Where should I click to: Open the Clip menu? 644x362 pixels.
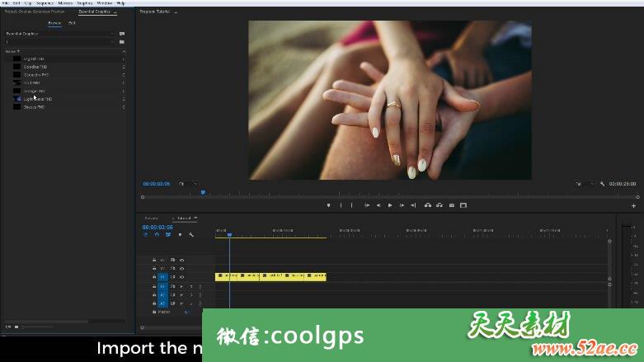[x=28, y=2]
